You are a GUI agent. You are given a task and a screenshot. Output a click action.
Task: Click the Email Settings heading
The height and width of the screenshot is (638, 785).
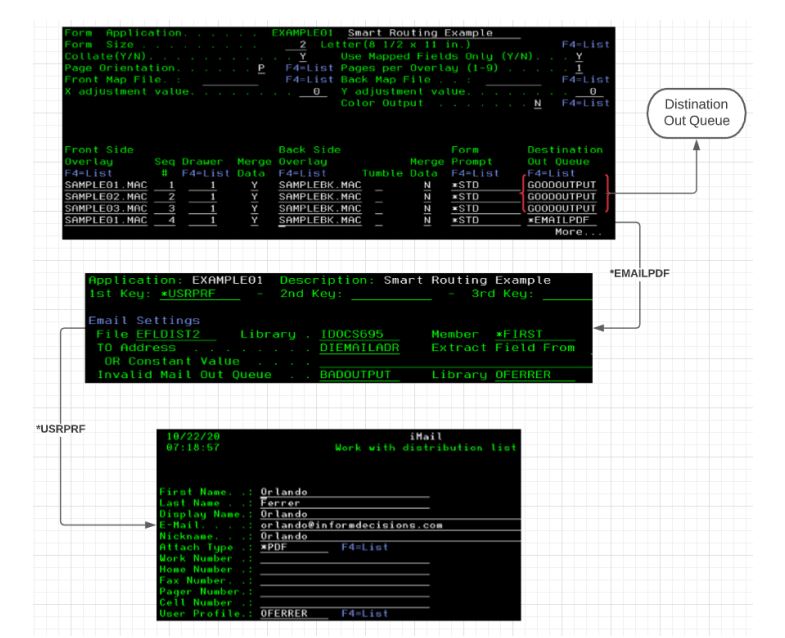tap(144, 321)
